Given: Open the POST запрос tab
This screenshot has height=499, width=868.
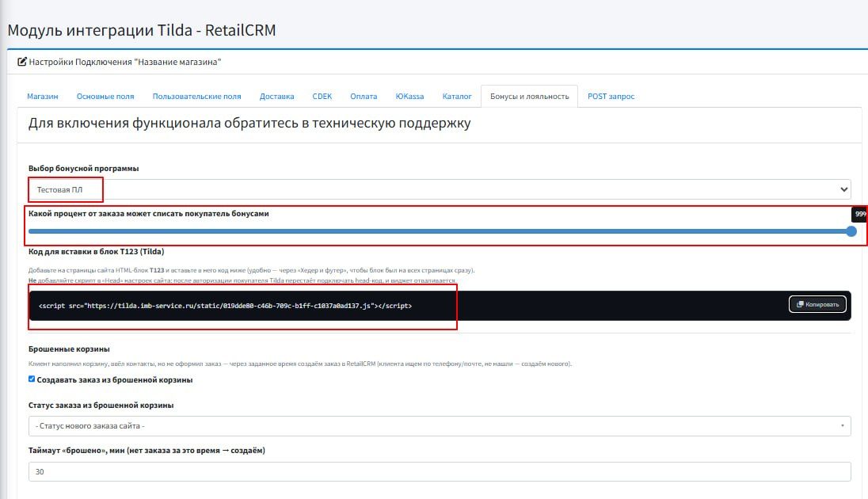Looking at the screenshot, I should coord(611,97).
